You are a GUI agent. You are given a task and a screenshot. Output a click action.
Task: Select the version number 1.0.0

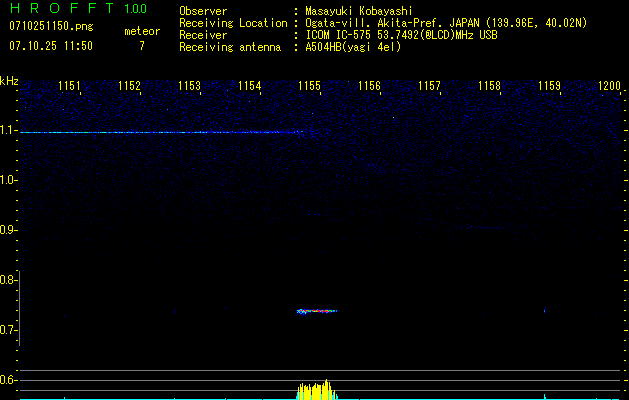(x=136, y=9)
